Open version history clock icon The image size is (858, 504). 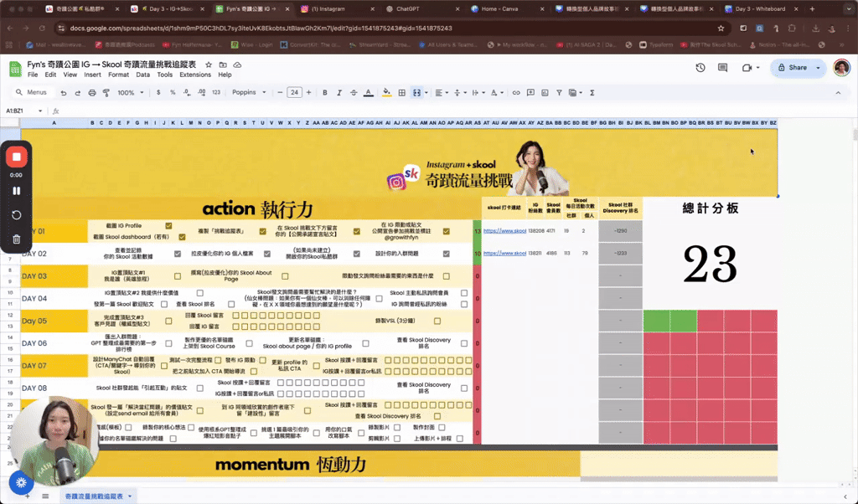700,68
